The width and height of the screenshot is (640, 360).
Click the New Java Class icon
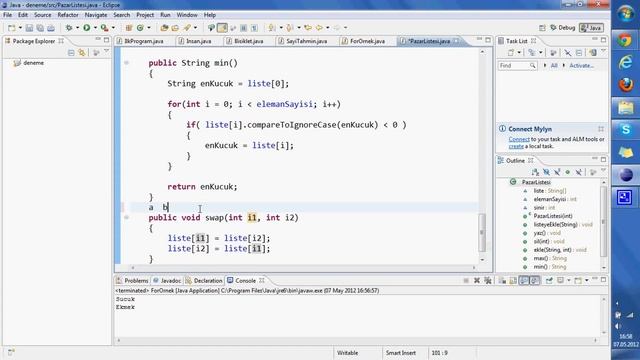tap(140, 28)
